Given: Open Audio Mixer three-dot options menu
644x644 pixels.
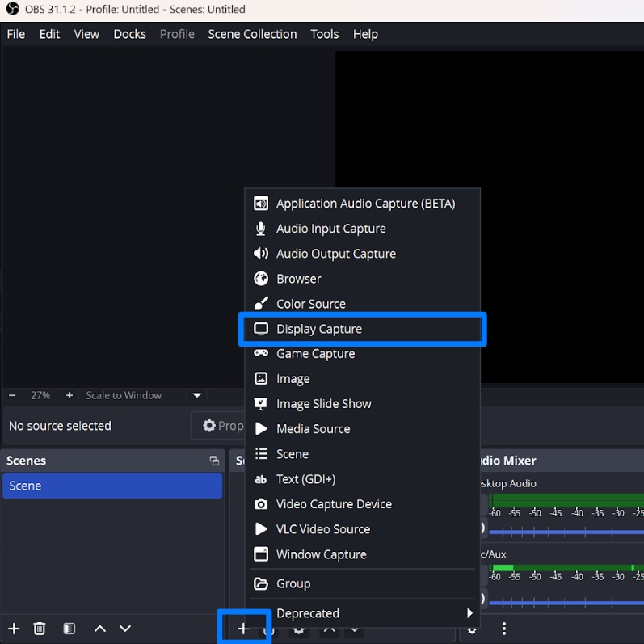Looking at the screenshot, I should point(504,629).
